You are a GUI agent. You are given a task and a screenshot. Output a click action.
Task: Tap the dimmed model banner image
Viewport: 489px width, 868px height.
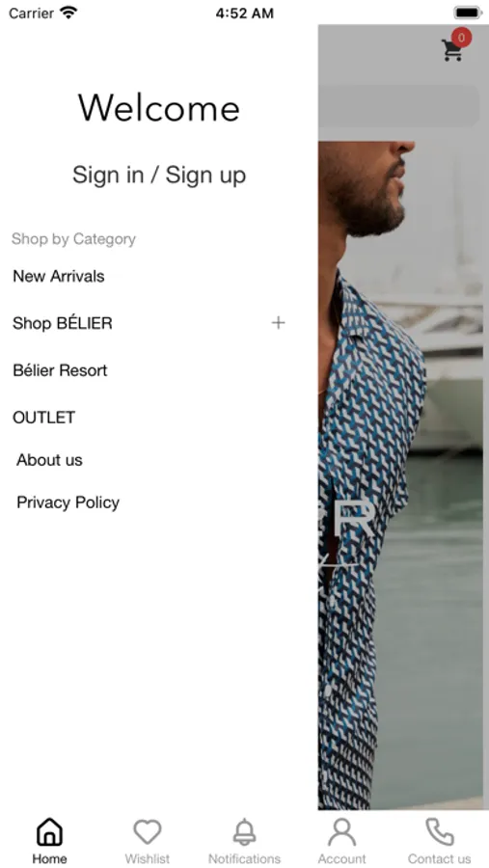(403, 475)
